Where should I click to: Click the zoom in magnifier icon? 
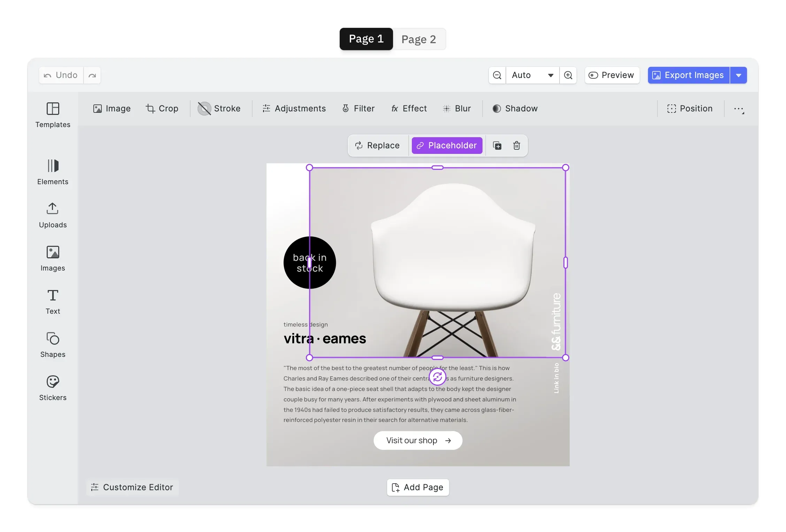pos(568,75)
